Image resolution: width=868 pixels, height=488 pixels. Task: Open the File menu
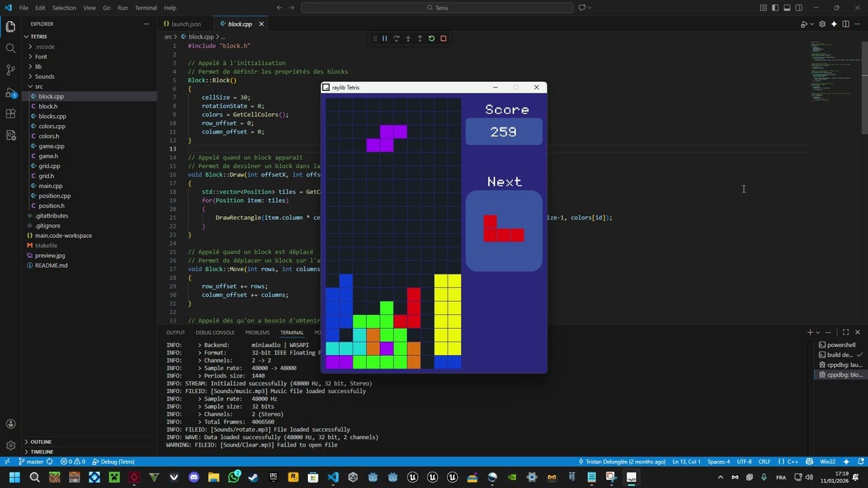coord(24,8)
